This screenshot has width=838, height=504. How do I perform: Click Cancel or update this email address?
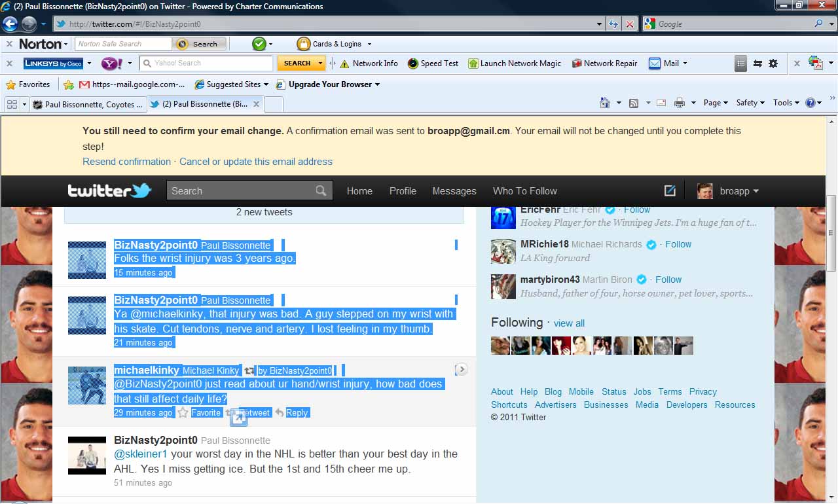click(x=256, y=162)
